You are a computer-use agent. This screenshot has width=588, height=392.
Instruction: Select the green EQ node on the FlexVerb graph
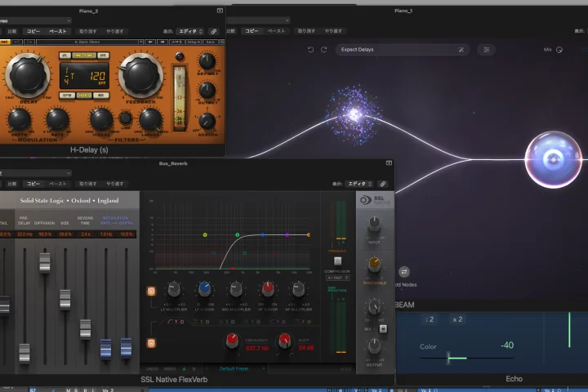coord(237,235)
